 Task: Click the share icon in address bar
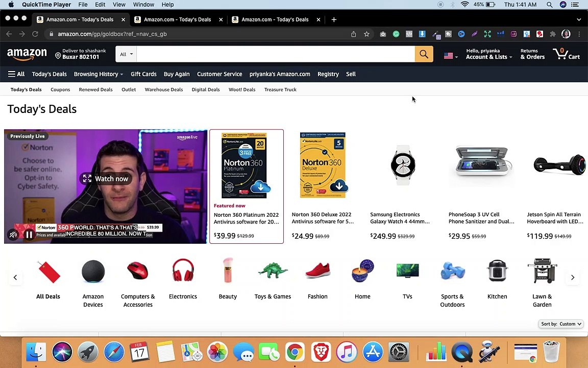(353, 34)
